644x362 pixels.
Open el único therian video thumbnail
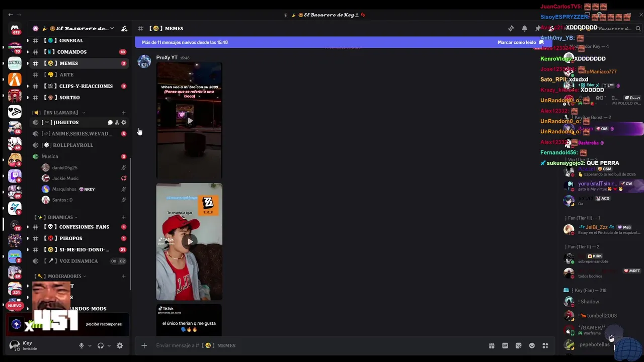point(189,320)
